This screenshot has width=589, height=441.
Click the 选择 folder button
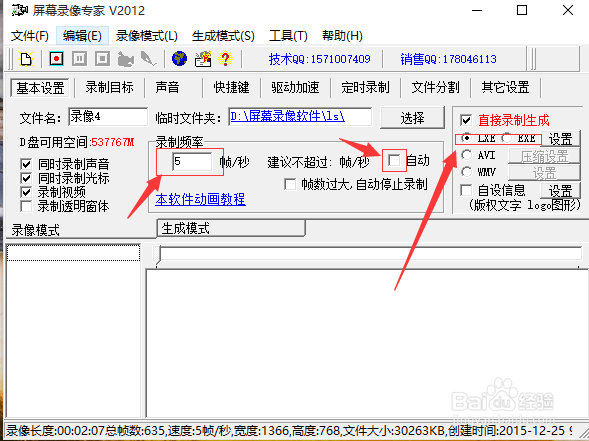(x=412, y=118)
